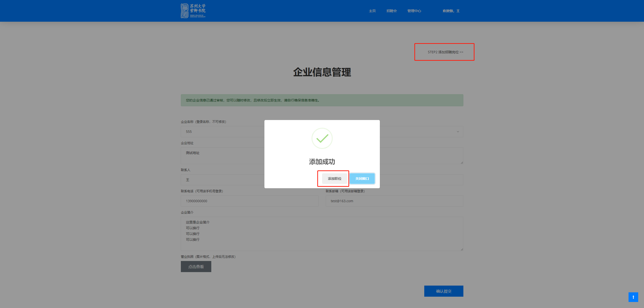Click the Soochow University Ziqing College logo
This screenshot has height=308, width=644.
point(193,11)
